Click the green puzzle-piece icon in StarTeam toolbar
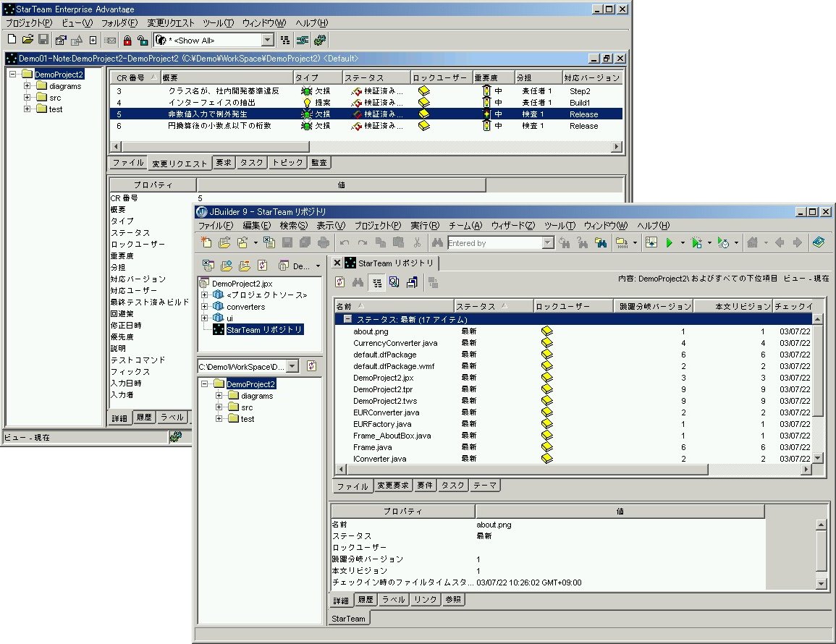This screenshot has width=836, height=644. (x=320, y=40)
